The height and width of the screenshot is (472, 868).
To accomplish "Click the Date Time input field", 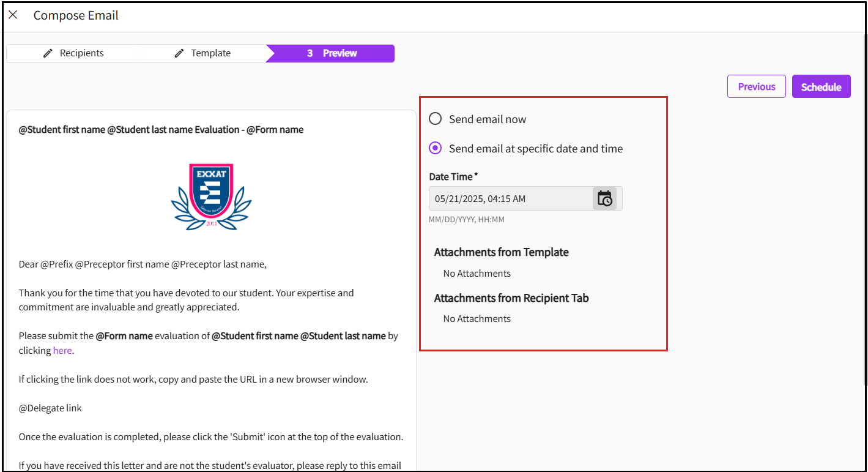I will click(x=511, y=198).
